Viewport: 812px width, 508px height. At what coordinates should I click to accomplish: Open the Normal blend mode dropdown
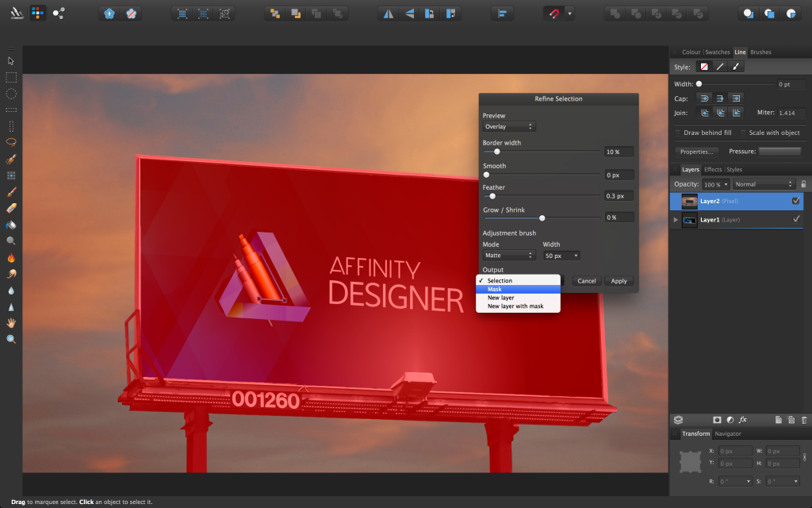764,184
